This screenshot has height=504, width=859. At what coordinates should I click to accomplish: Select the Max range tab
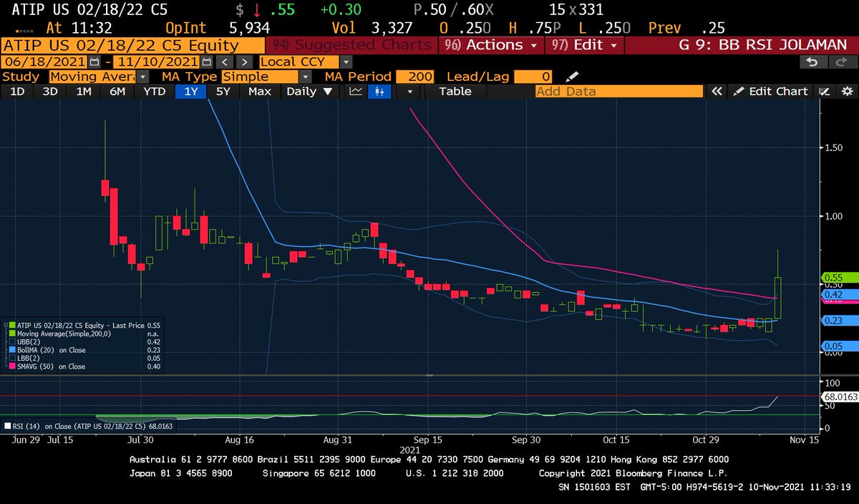click(260, 91)
